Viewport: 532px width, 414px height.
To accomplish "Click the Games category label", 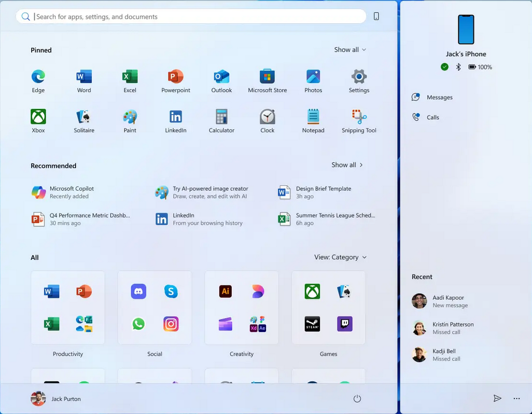I will click(328, 354).
